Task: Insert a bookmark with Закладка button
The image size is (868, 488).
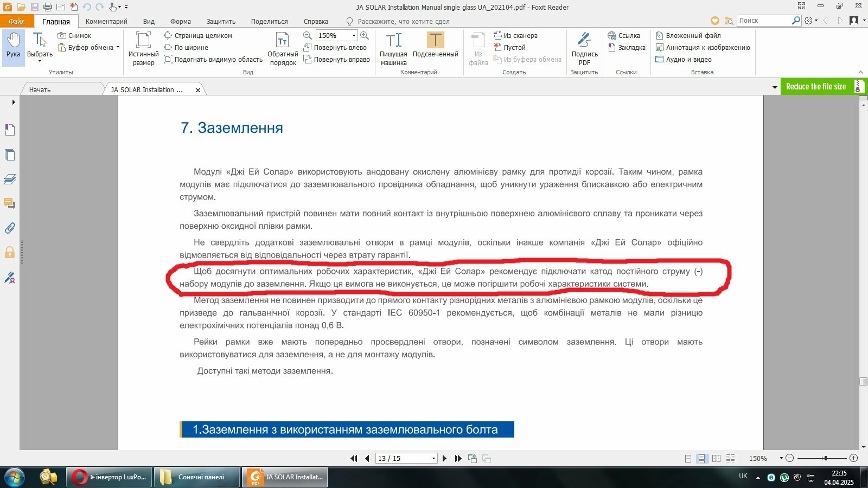Action: point(627,48)
